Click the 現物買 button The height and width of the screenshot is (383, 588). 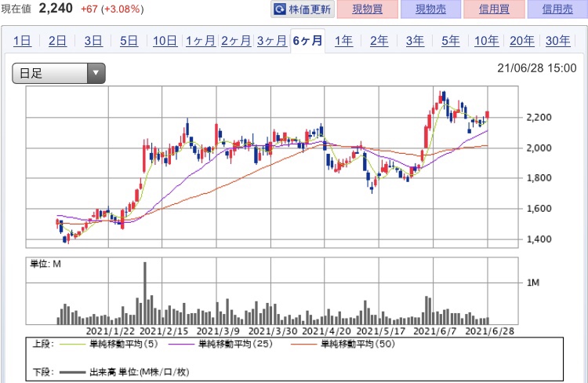368,9
